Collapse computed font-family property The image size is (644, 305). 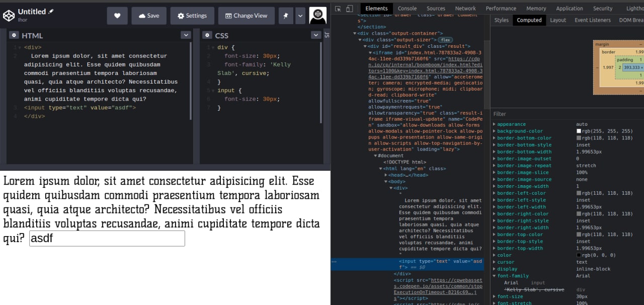[494, 276]
